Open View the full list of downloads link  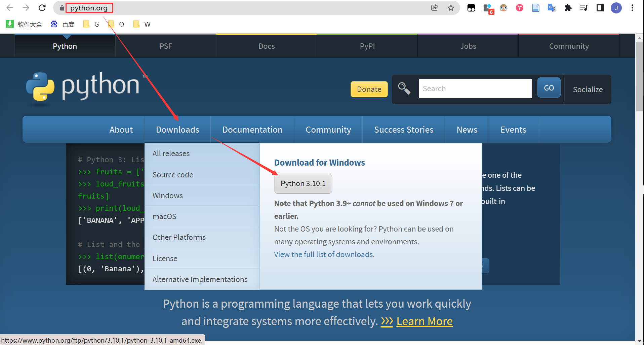click(324, 254)
